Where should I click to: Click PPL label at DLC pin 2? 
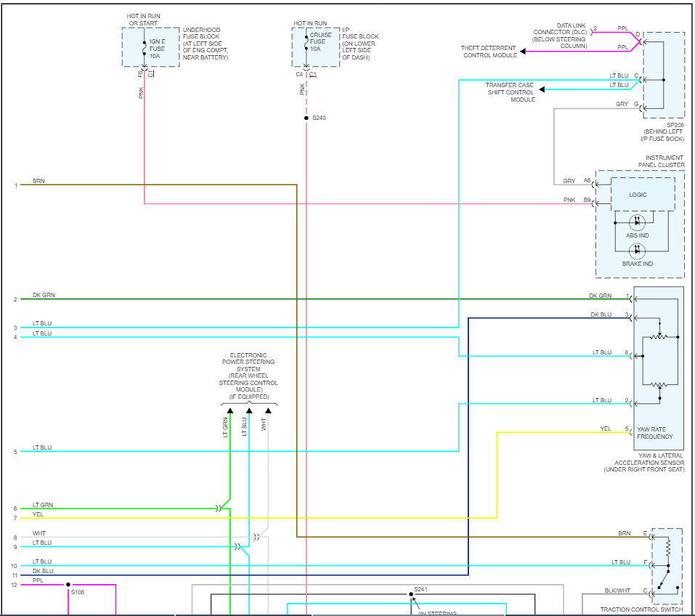623,28
